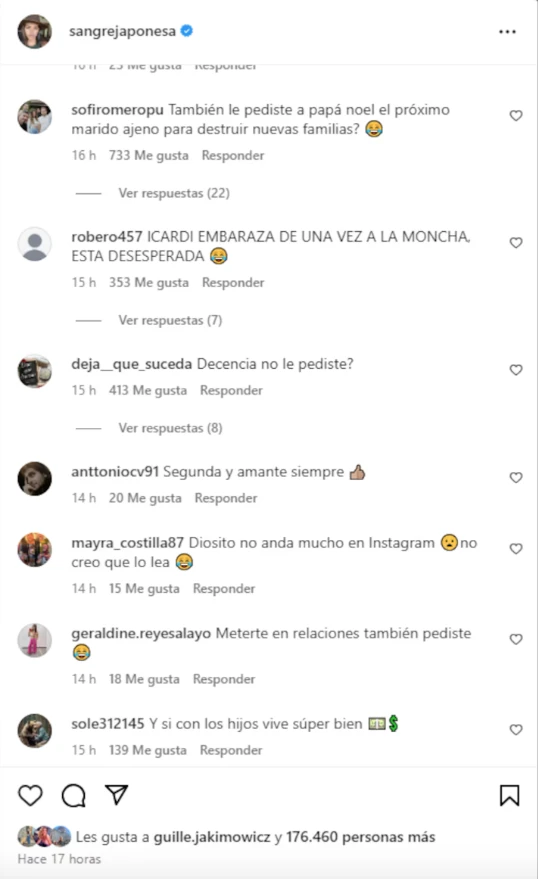Save the post with the bookmark icon
This screenshot has height=879, width=538.
point(509,795)
